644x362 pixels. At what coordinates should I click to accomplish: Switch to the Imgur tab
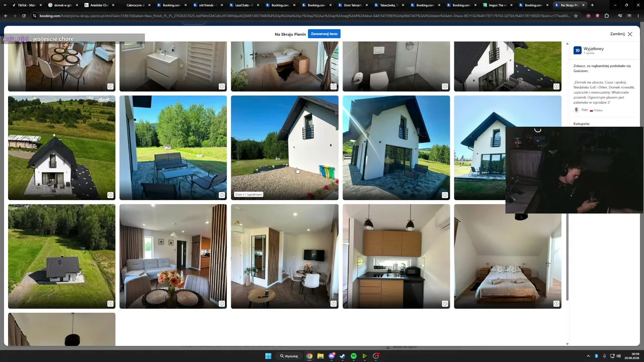pyautogui.click(x=498, y=5)
